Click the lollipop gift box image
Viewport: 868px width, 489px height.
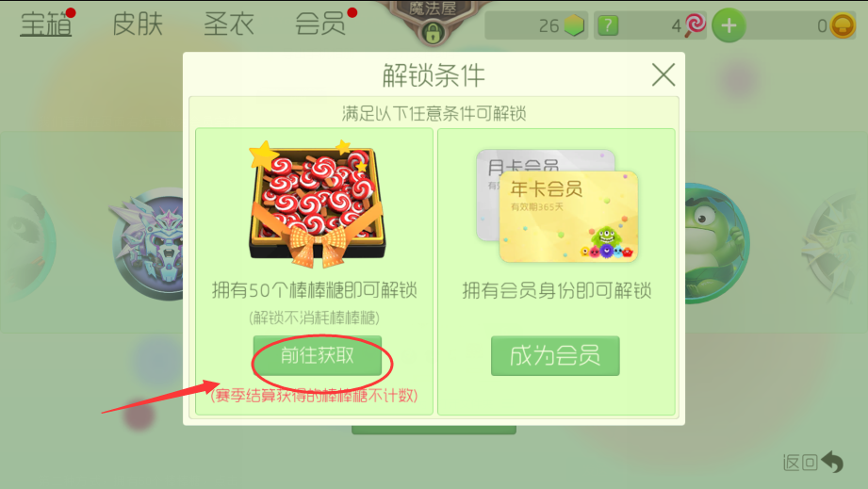click(x=318, y=204)
